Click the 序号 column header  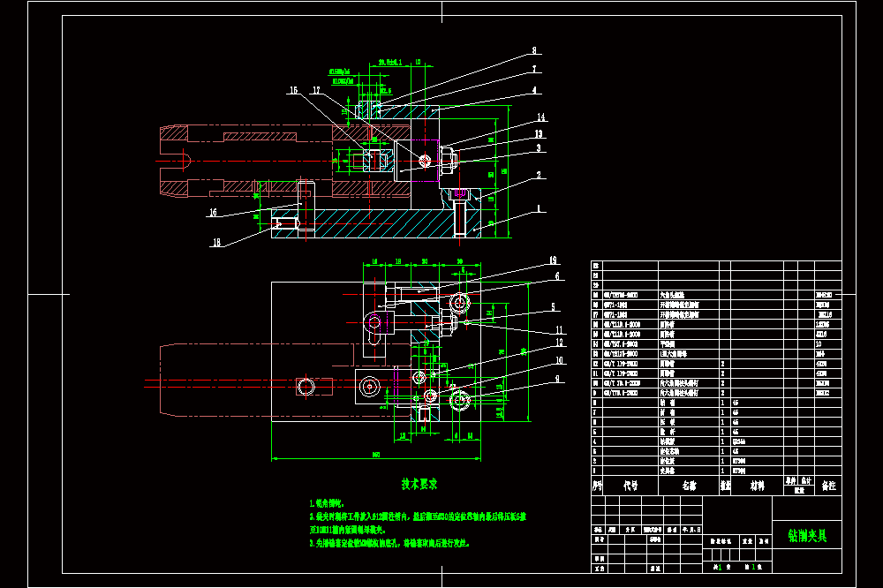(598, 486)
